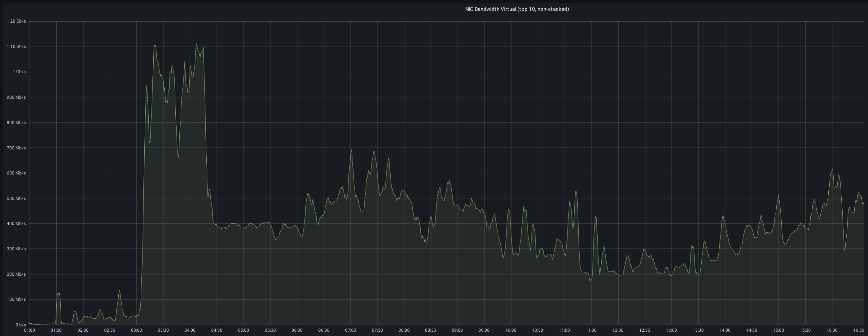Viewport: 868px width, 336px height.
Task: Open the NIC Bandwidth Virtual panel title menu
Action: click(516, 9)
